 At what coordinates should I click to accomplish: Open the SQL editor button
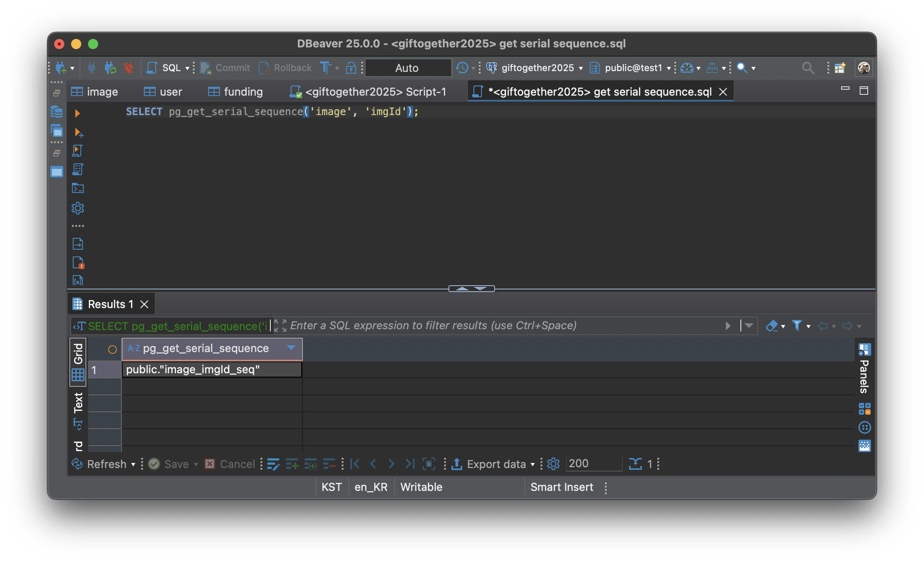point(164,68)
